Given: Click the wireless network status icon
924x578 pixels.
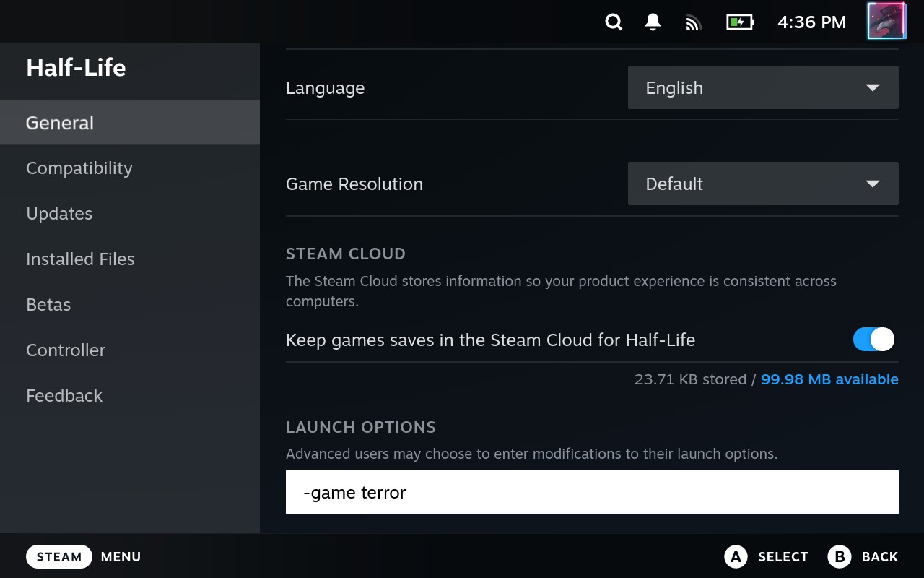Looking at the screenshot, I should point(693,23).
